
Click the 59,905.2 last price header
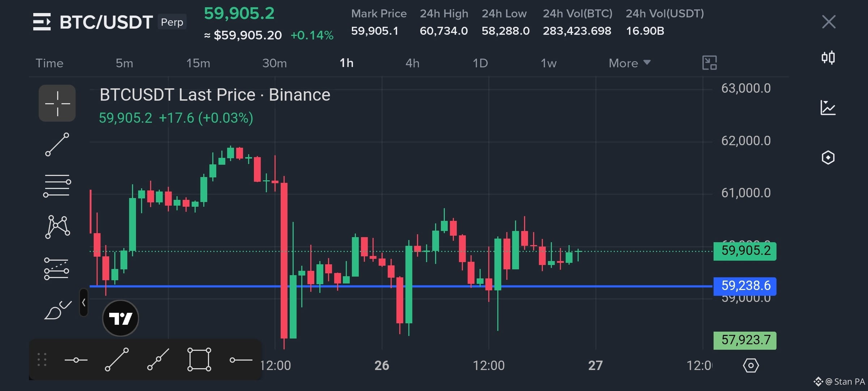click(239, 13)
